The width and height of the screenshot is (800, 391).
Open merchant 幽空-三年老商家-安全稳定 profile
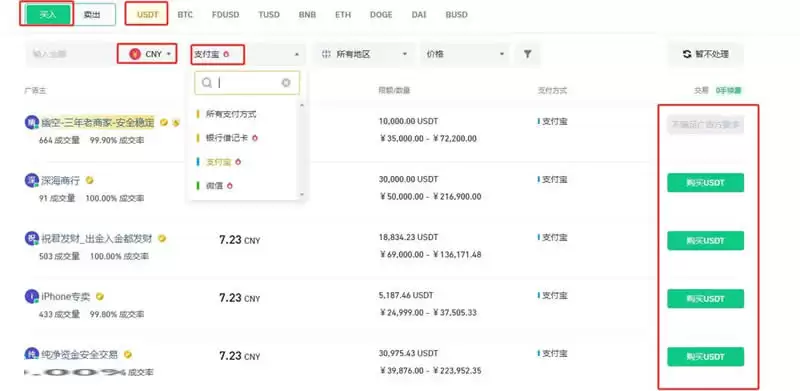[x=97, y=123]
